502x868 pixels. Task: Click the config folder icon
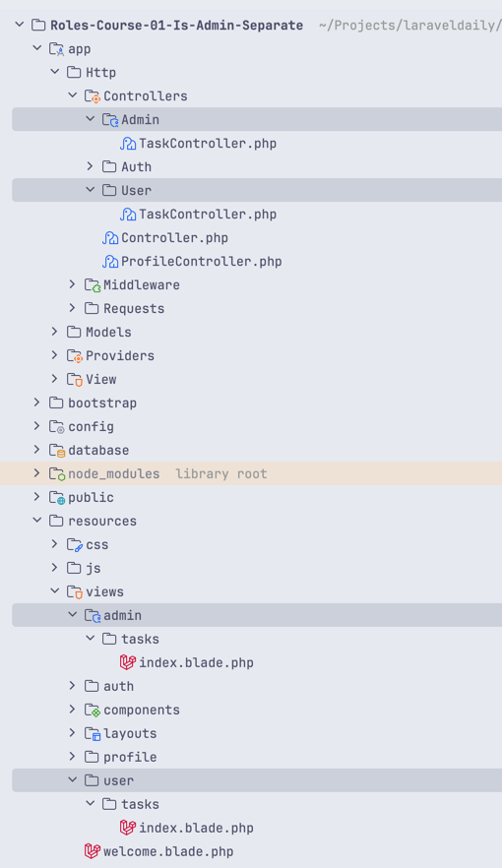pyautogui.click(x=57, y=427)
